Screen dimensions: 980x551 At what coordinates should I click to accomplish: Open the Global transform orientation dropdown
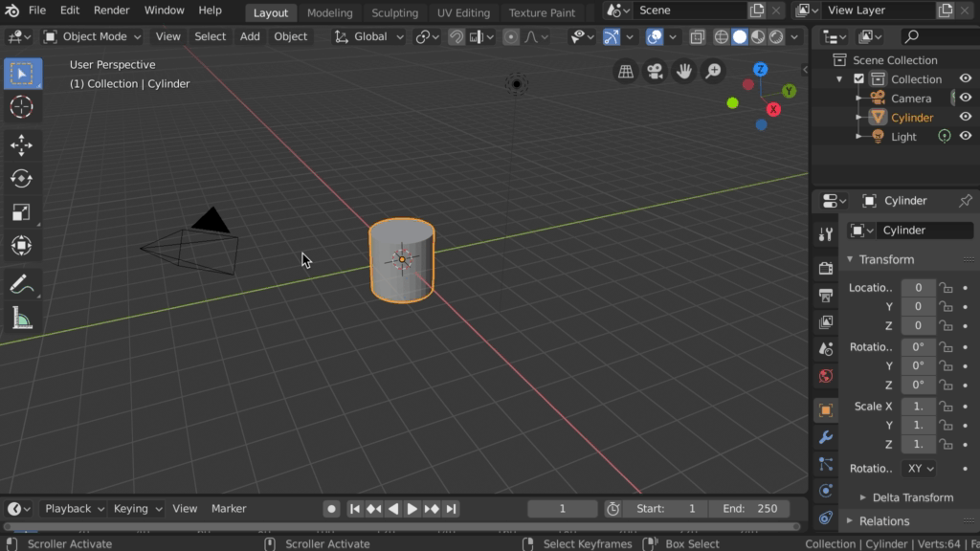[369, 36]
